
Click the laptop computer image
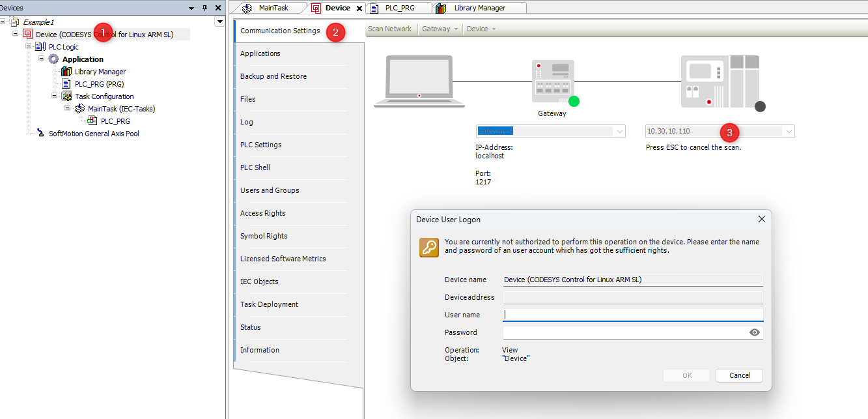(419, 81)
